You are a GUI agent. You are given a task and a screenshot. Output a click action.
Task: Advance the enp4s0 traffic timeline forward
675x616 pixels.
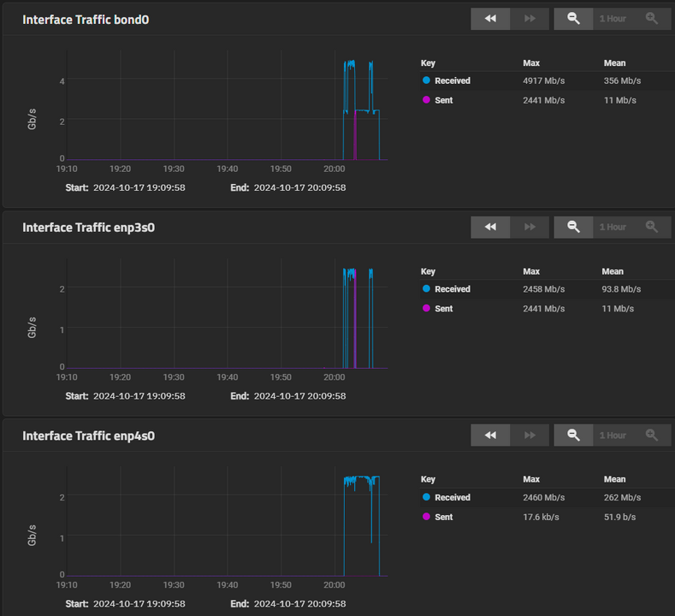[x=530, y=435]
